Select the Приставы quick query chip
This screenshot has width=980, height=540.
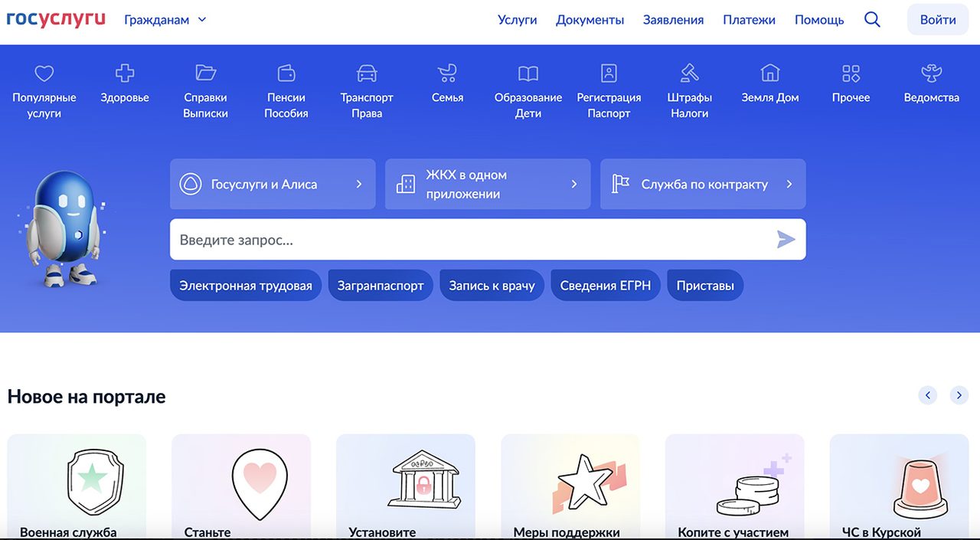(x=705, y=285)
